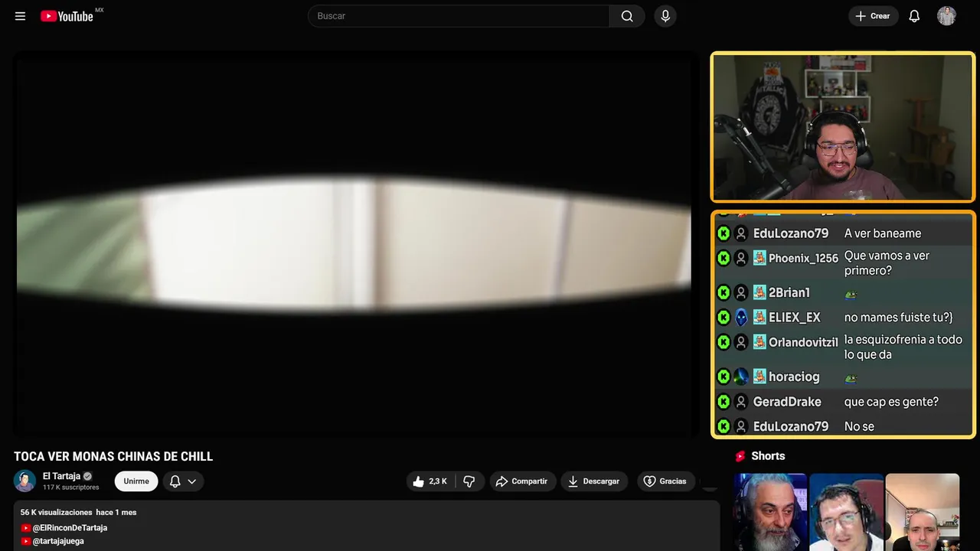Click chat message 'que cap es gente?'

tap(891, 402)
